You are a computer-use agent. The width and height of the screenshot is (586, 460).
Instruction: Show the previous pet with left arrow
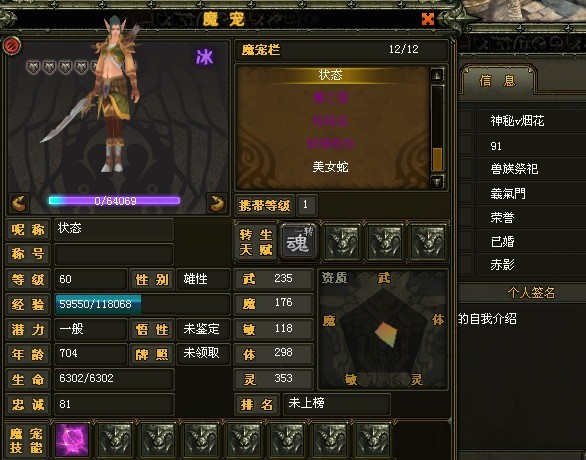pos(19,203)
